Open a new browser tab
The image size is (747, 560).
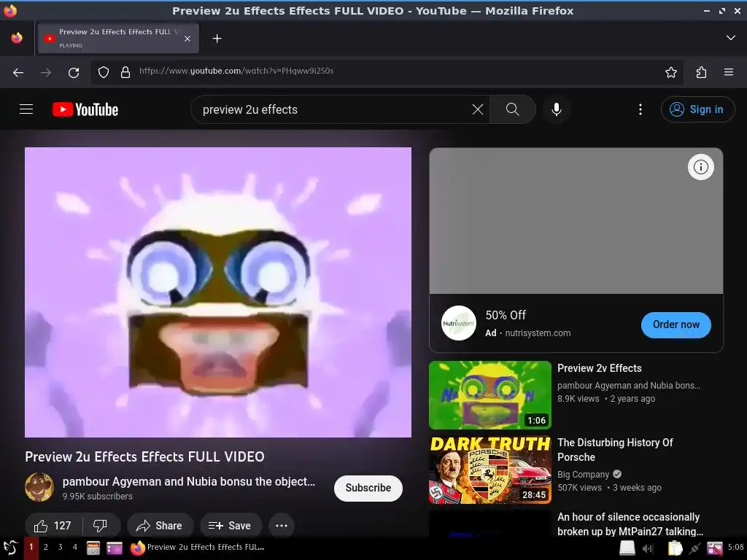coord(217,39)
